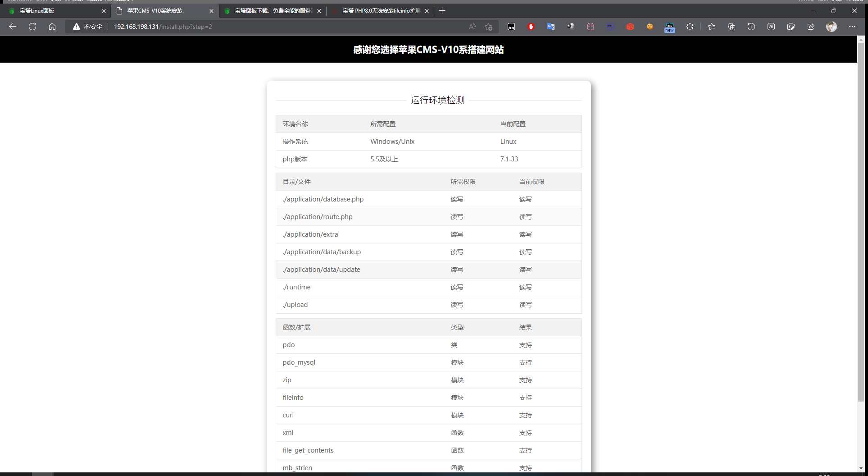Take a web capture screenshot
The image size is (868, 476).
point(791,27)
